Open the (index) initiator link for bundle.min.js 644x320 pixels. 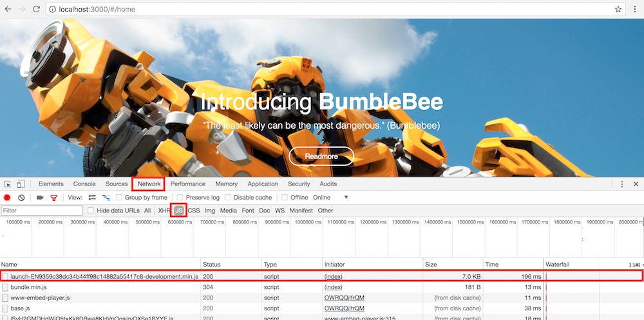333,287
